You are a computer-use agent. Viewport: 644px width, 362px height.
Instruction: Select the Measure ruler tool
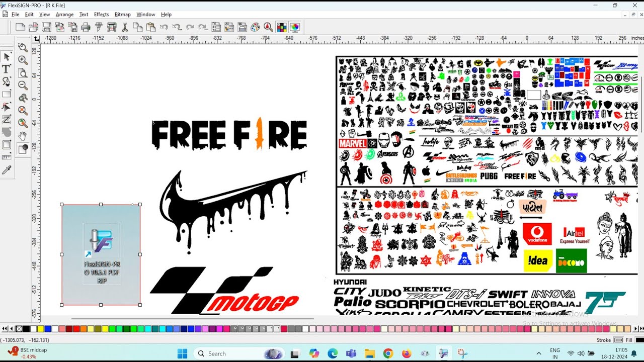click(x=7, y=157)
